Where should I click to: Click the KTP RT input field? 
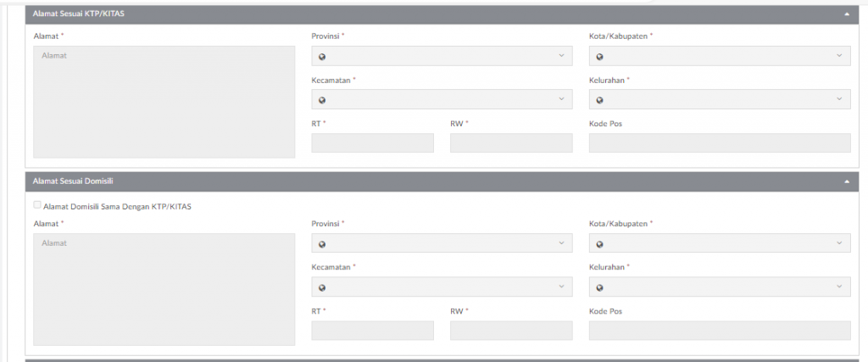pyautogui.click(x=373, y=142)
